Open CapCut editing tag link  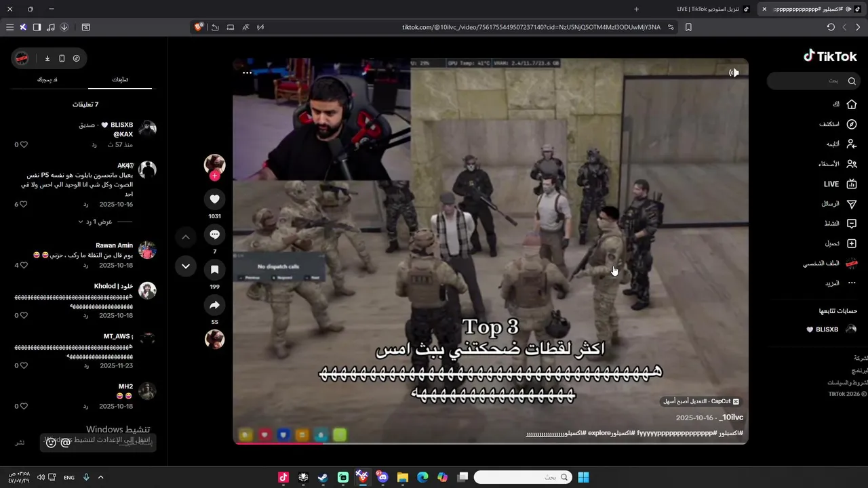point(701,401)
